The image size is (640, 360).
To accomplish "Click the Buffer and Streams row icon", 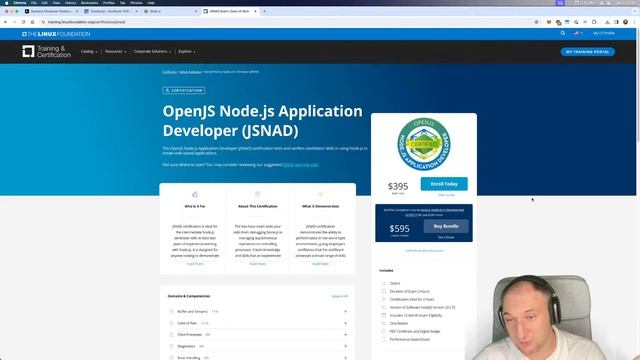I will click(x=171, y=311).
